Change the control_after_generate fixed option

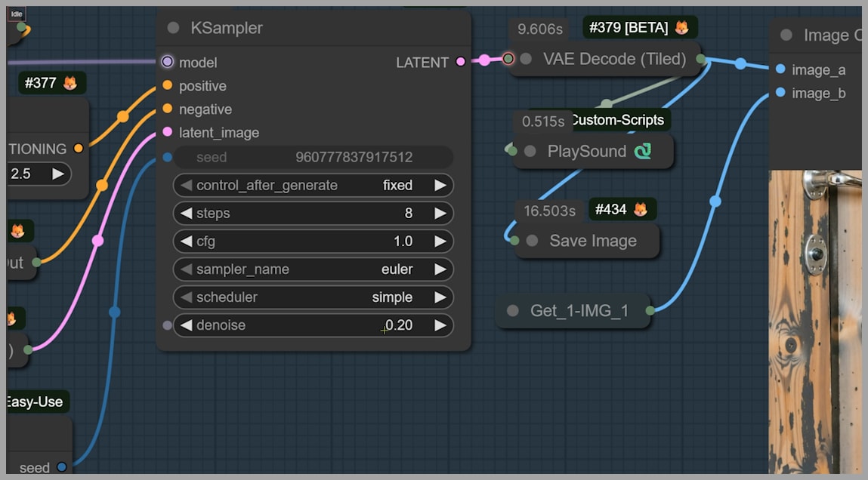pos(314,186)
